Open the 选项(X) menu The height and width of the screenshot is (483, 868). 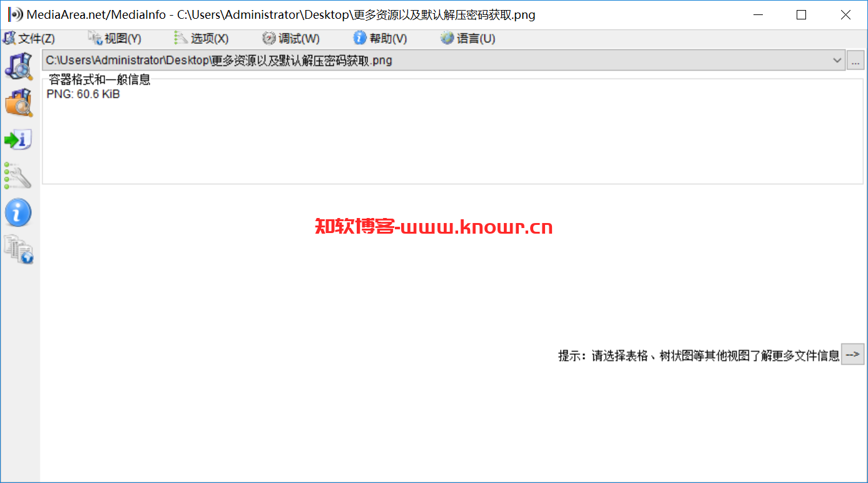coord(202,39)
